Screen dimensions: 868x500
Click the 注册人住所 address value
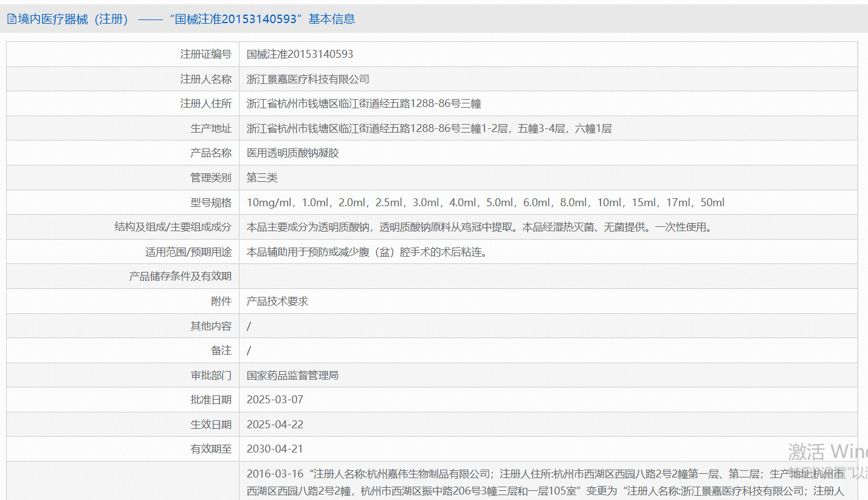363,103
